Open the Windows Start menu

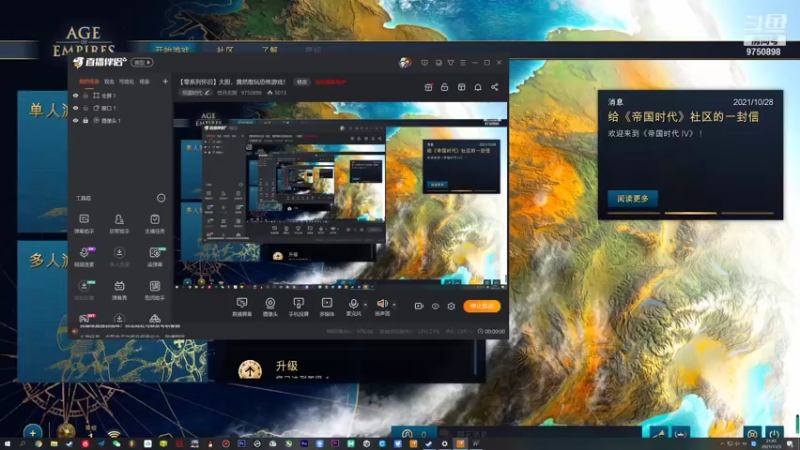click(x=7, y=444)
